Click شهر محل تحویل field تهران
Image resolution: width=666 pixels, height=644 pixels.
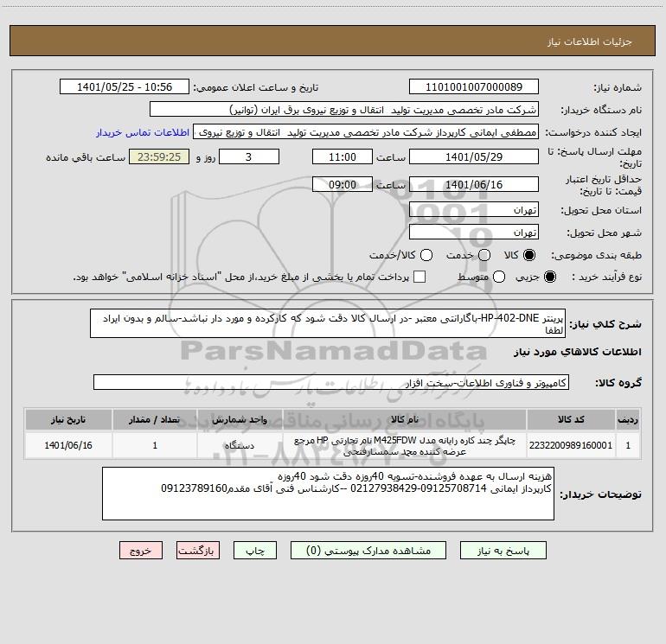pos(474,232)
